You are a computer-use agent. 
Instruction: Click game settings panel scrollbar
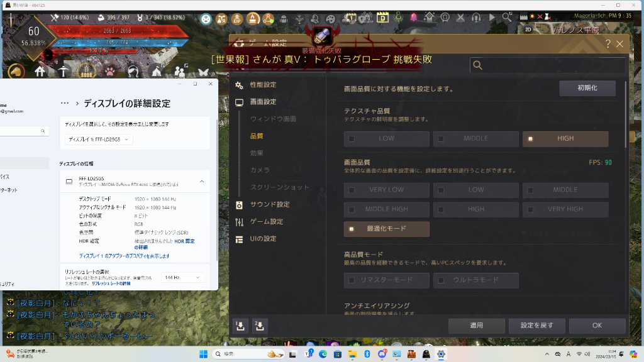626,115
